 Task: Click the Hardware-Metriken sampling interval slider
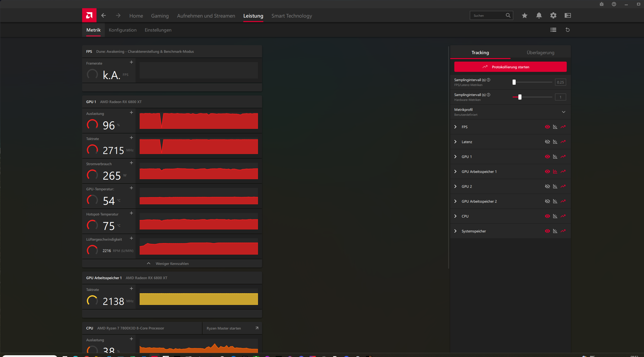pos(520,97)
